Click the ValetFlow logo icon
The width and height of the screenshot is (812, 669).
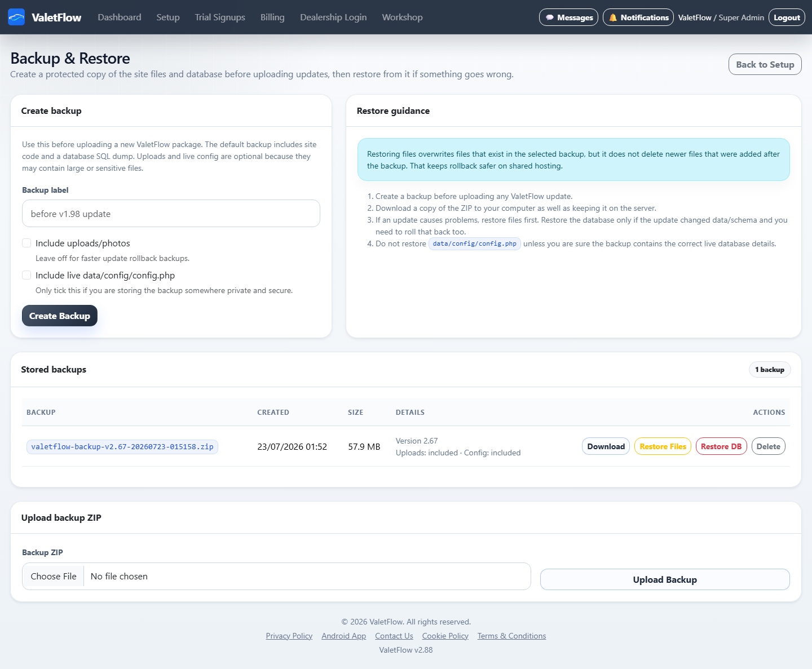[16, 17]
